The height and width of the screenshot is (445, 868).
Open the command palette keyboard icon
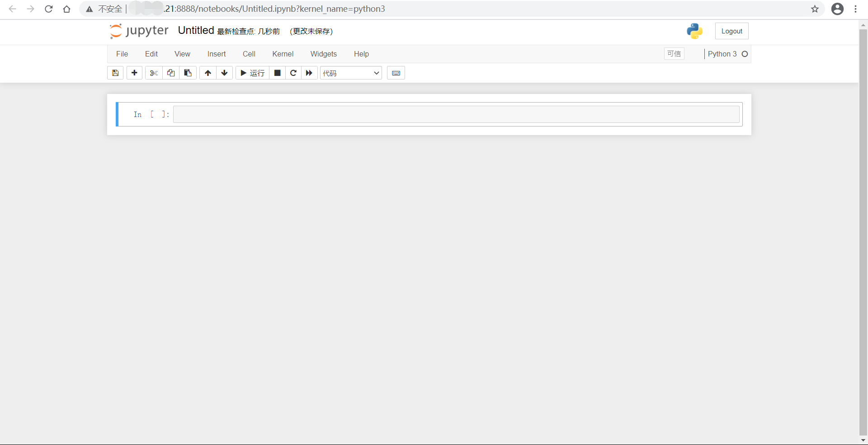[x=396, y=73]
